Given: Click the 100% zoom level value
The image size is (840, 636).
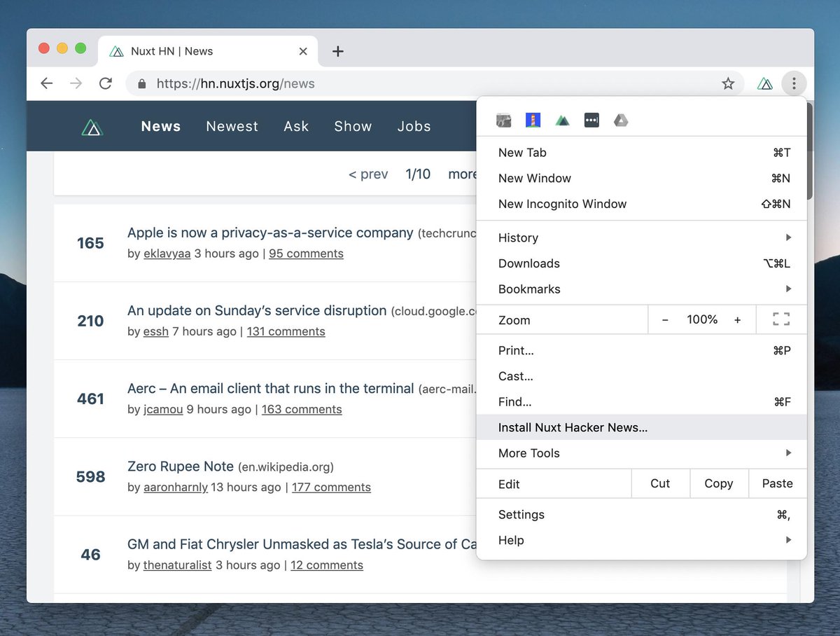Looking at the screenshot, I should pos(702,320).
